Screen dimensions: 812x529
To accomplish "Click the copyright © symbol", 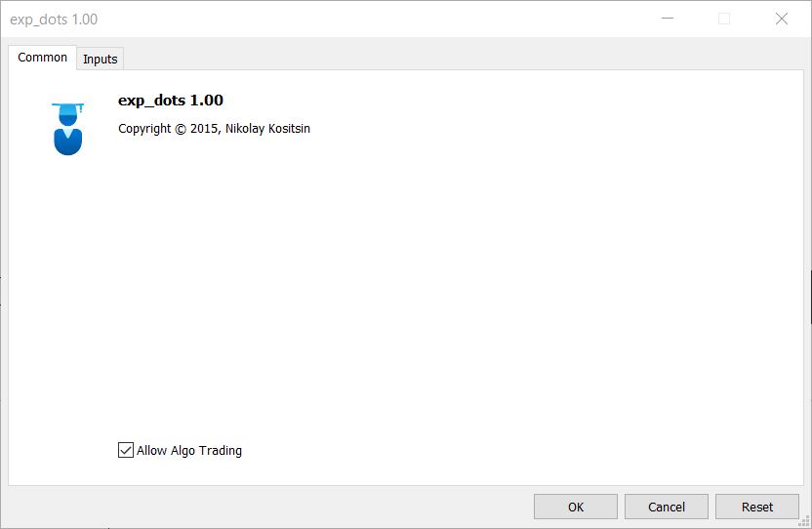I will 181,129.
